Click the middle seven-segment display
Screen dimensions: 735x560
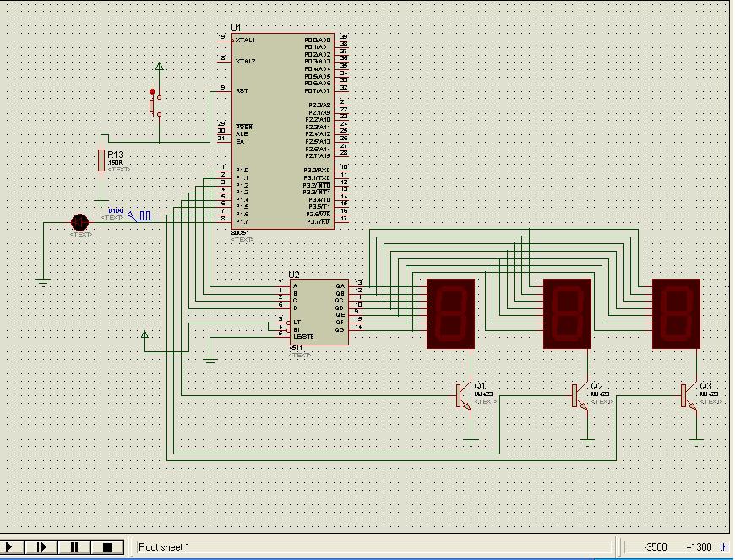(567, 313)
